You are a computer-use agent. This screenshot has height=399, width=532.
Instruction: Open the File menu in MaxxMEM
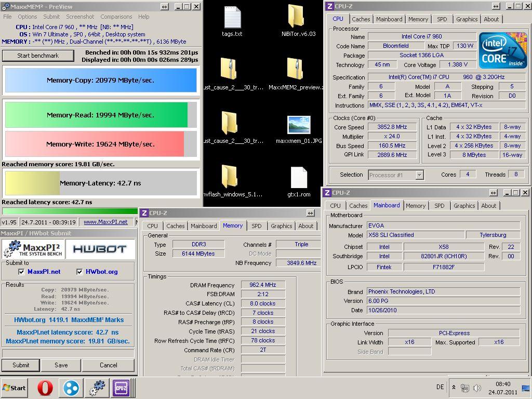pos(7,17)
